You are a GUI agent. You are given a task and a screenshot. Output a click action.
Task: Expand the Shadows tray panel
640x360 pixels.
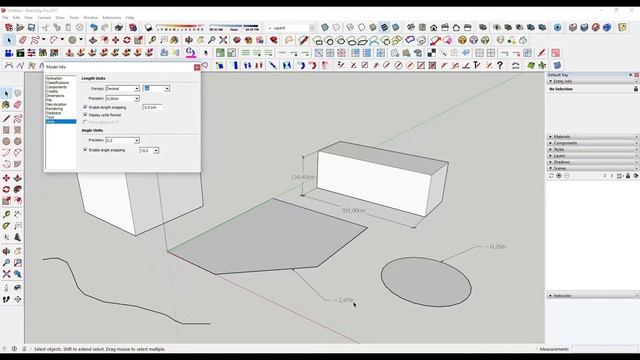point(593,162)
